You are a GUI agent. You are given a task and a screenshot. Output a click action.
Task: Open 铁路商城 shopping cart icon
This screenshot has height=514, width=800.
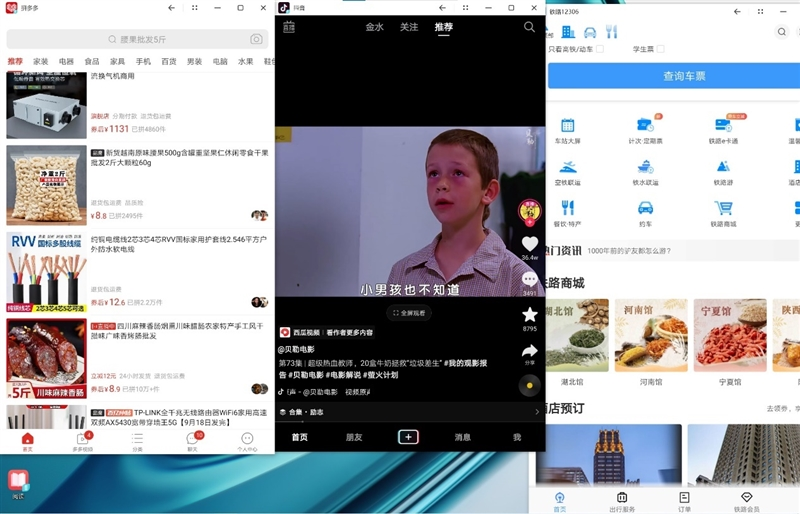723,208
